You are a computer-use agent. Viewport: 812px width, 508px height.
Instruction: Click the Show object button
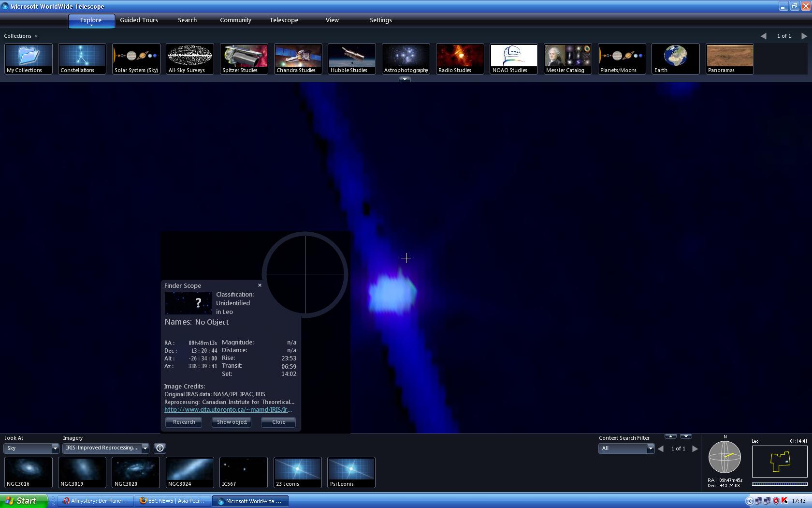[232, 422]
